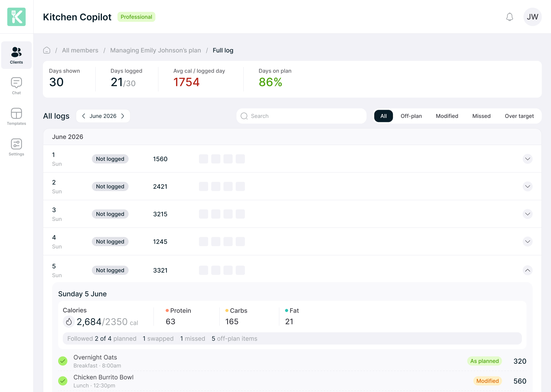Click Overnight Oats green checkmark
This screenshot has width=551, height=392.
click(63, 361)
